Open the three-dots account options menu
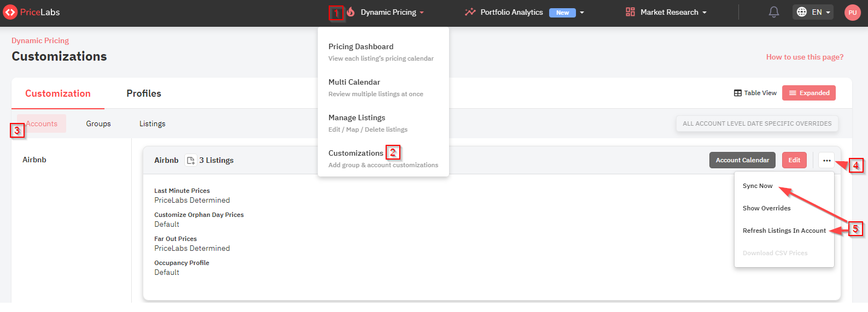The image size is (868, 312). [826, 160]
